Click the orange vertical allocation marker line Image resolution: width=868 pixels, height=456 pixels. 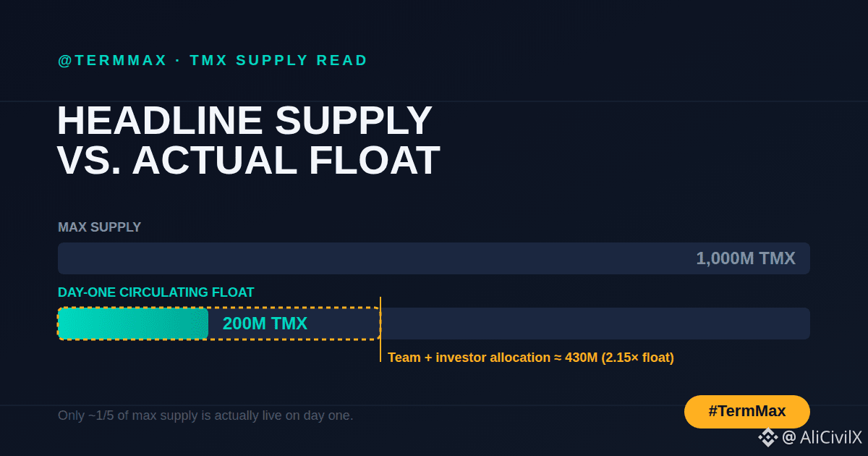pyautogui.click(x=380, y=329)
